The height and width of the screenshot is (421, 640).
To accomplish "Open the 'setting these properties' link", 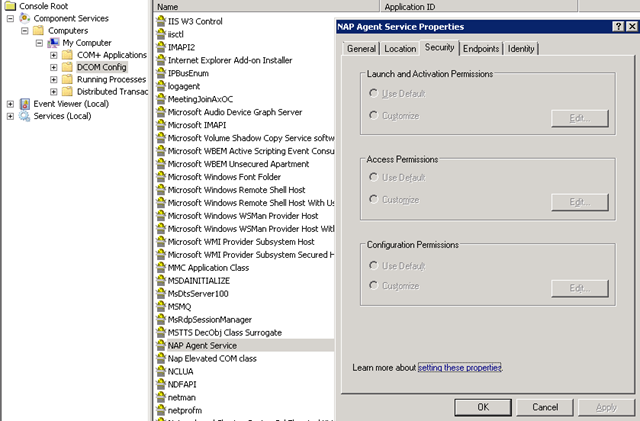I will (x=460, y=368).
